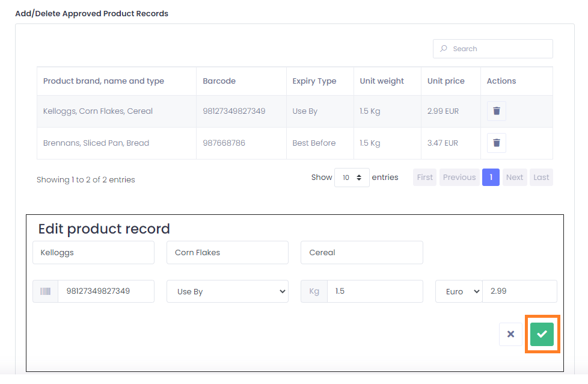Edit the Kelloggs brand field
The height and width of the screenshot is (384, 588).
[x=93, y=253]
